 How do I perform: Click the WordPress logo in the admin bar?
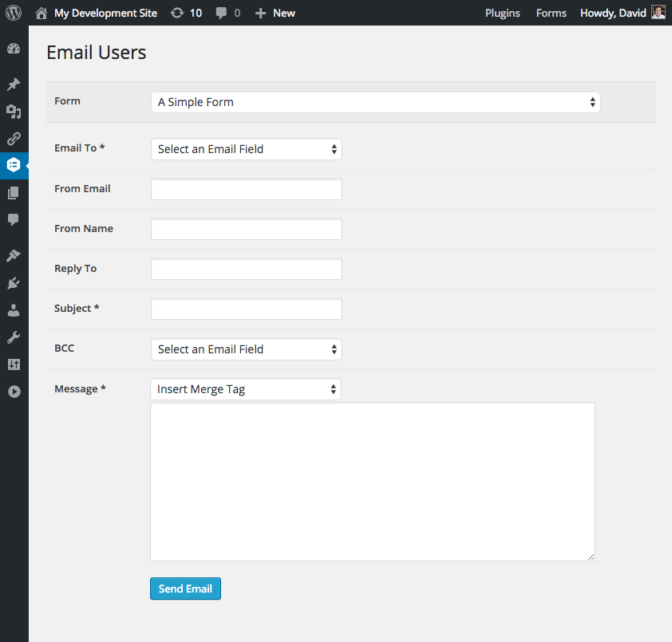tap(13, 12)
